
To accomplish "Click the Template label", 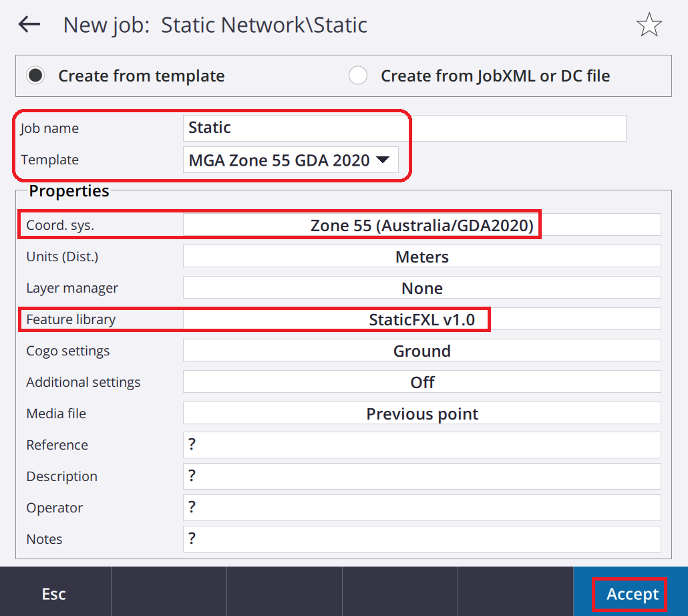I will point(49,160).
